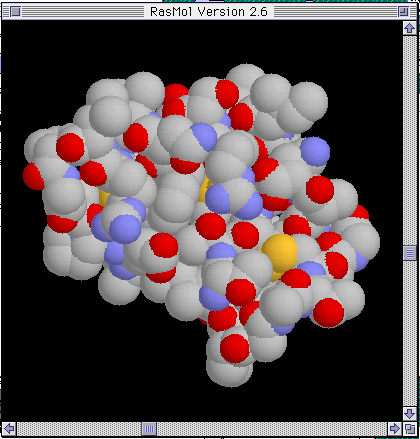Click the window resize grow box
Viewport: 420px width, 439px height.
coord(410,428)
